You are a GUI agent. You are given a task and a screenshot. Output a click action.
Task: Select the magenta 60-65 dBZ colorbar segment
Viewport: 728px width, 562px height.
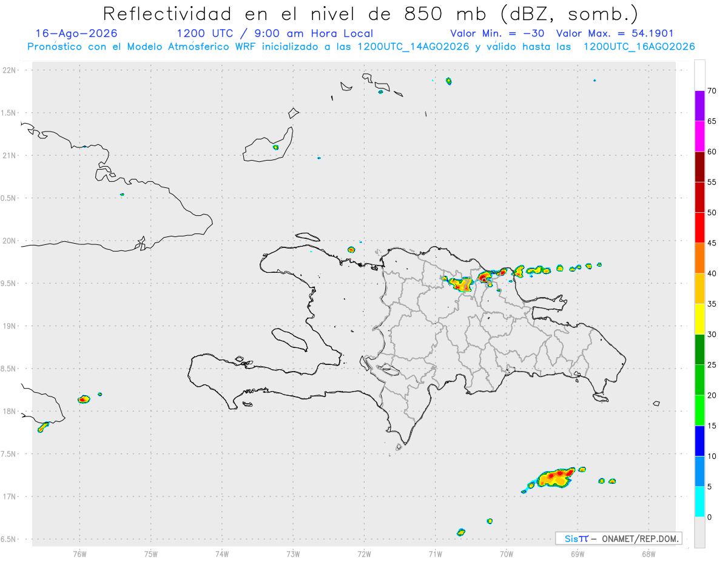click(x=699, y=136)
